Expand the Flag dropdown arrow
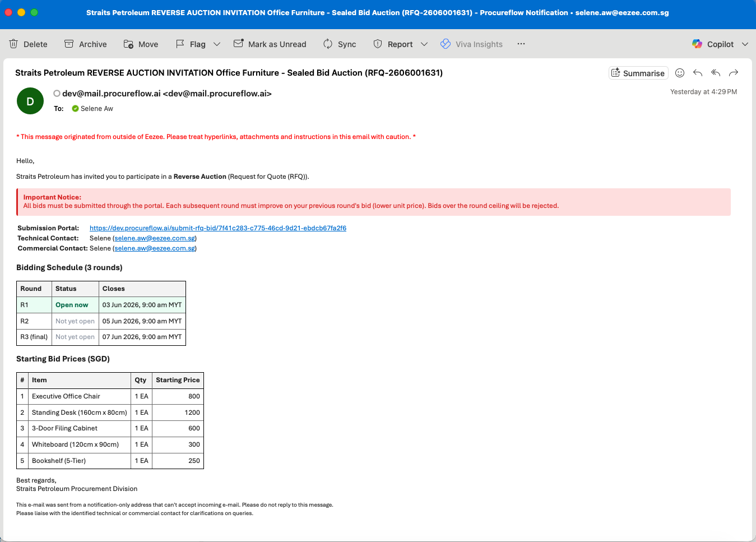Image resolution: width=756 pixels, height=542 pixels. [217, 44]
